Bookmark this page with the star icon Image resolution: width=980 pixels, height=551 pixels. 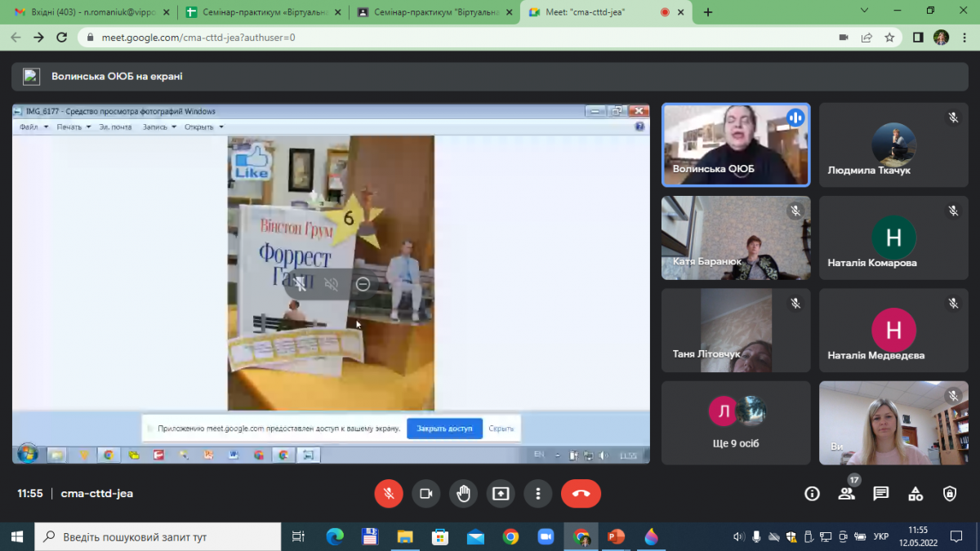[889, 38]
